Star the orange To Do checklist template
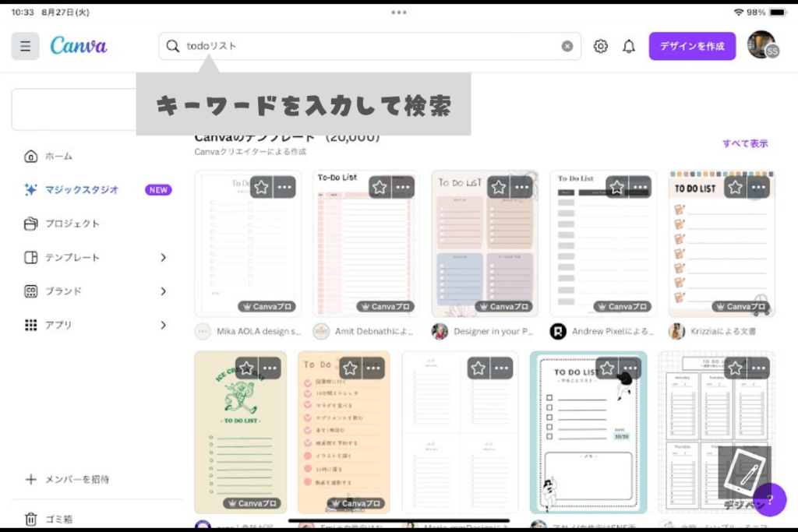Screen dimensions: 798x532 point(350,368)
